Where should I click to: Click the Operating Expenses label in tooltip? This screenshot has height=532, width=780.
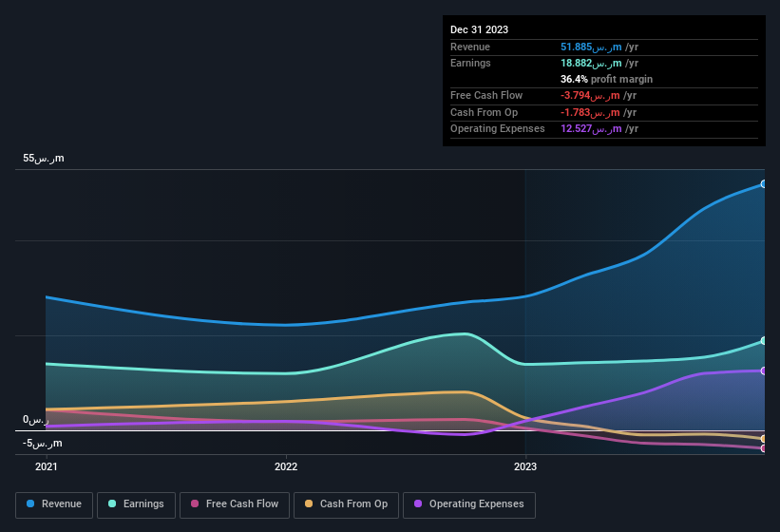click(x=498, y=129)
